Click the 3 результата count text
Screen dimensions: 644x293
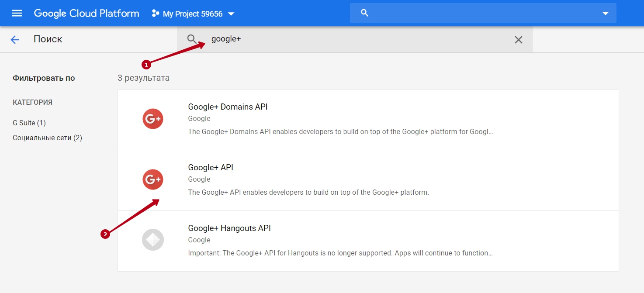coord(143,78)
